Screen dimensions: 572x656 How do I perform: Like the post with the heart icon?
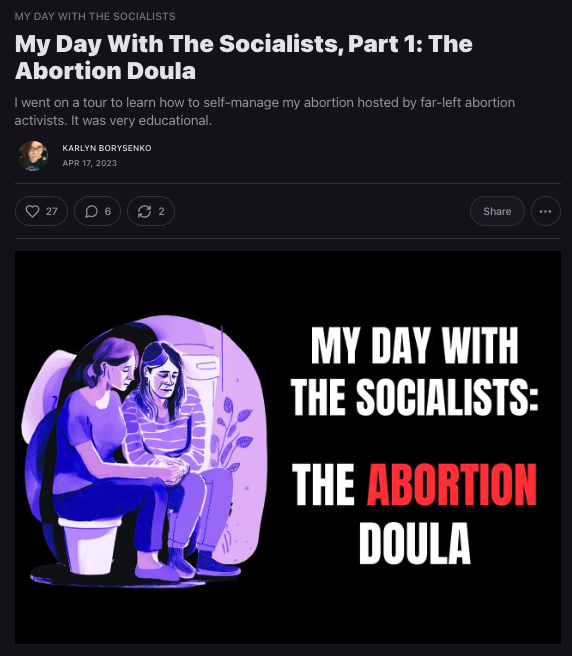[32, 211]
